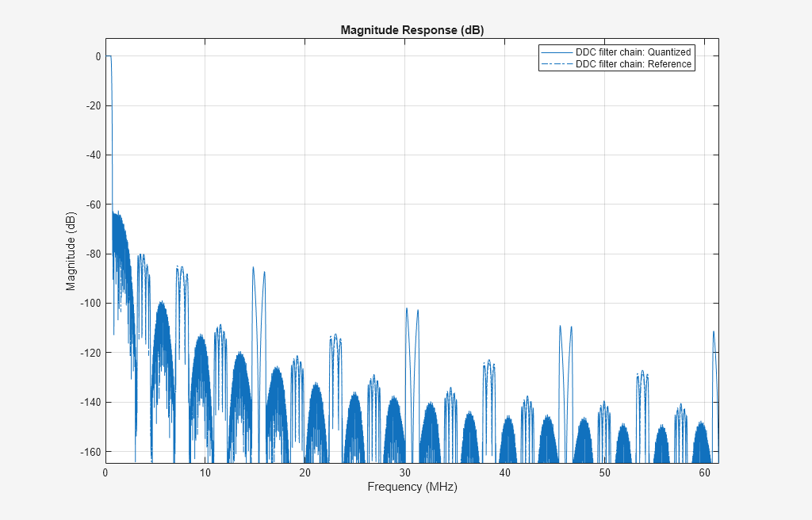Click the x-axis tick label '40'
The width and height of the screenshot is (812, 520).
point(505,472)
